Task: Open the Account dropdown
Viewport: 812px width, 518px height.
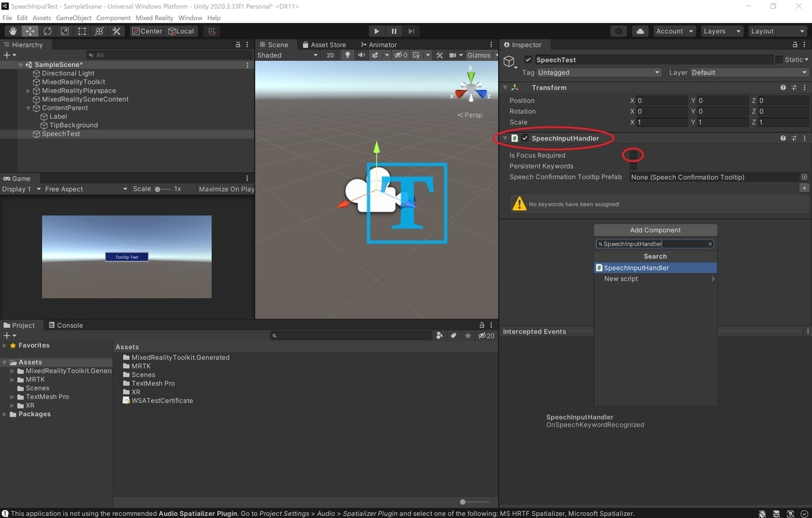Action: [675, 31]
